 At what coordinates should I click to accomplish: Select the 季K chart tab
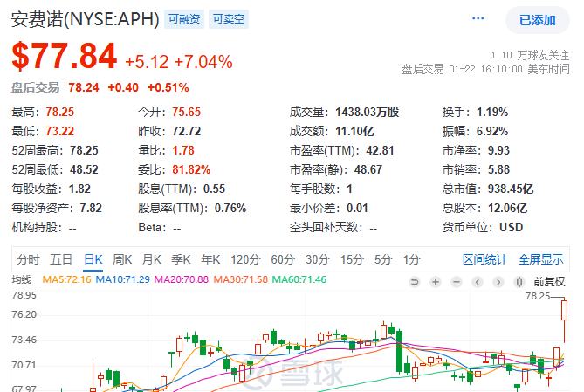click(181, 259)
